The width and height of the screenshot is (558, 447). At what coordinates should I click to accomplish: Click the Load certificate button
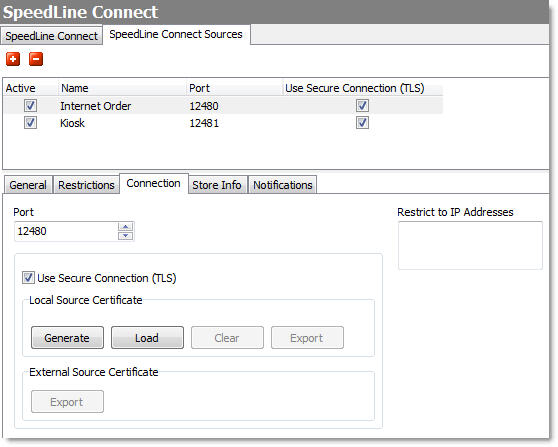pos(147,337)
